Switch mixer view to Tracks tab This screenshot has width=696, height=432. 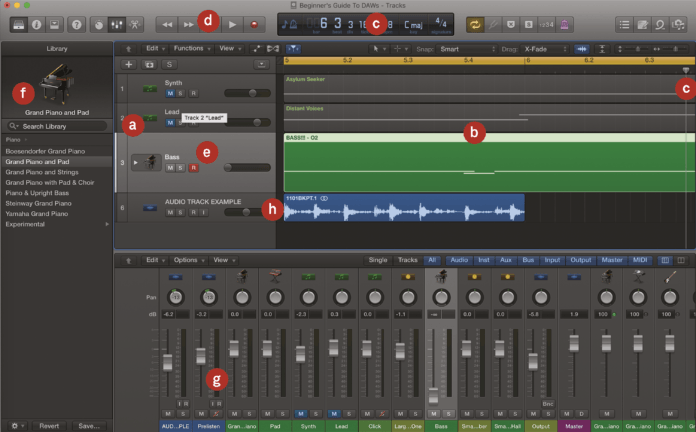coord(407,259)
